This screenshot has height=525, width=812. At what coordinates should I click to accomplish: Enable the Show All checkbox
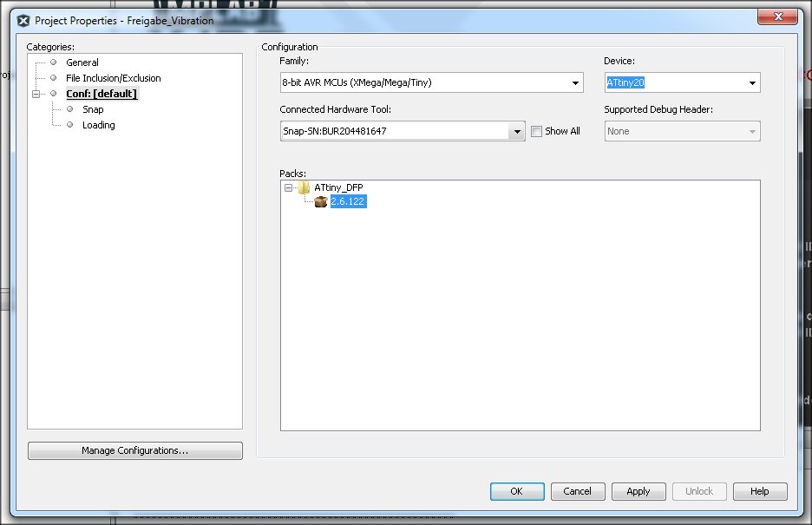tap(536, 132)
